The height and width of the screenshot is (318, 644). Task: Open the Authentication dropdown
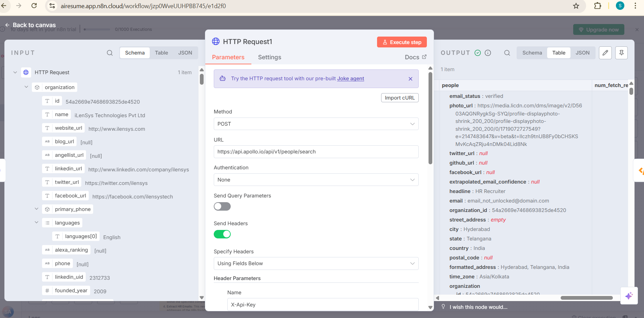point(316,180)
